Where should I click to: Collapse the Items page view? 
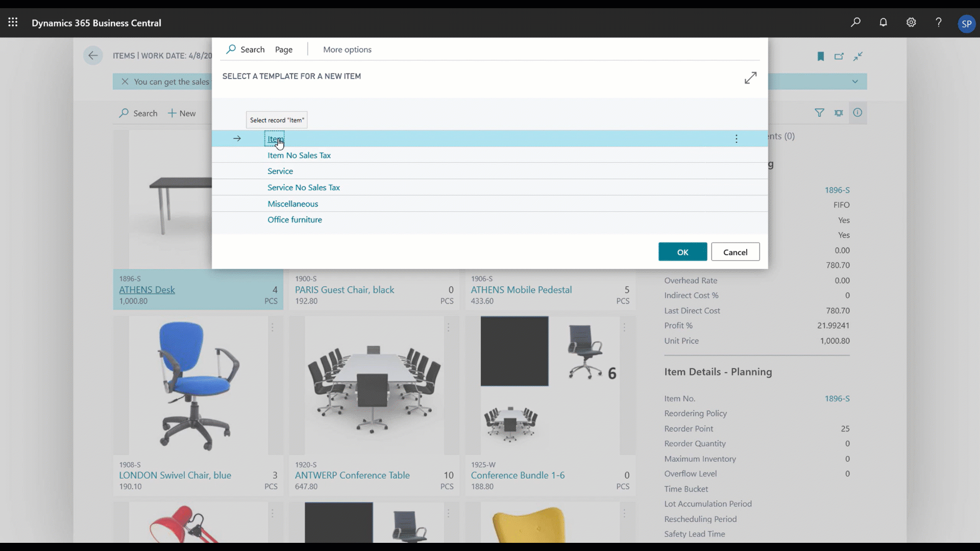[858, 56]
